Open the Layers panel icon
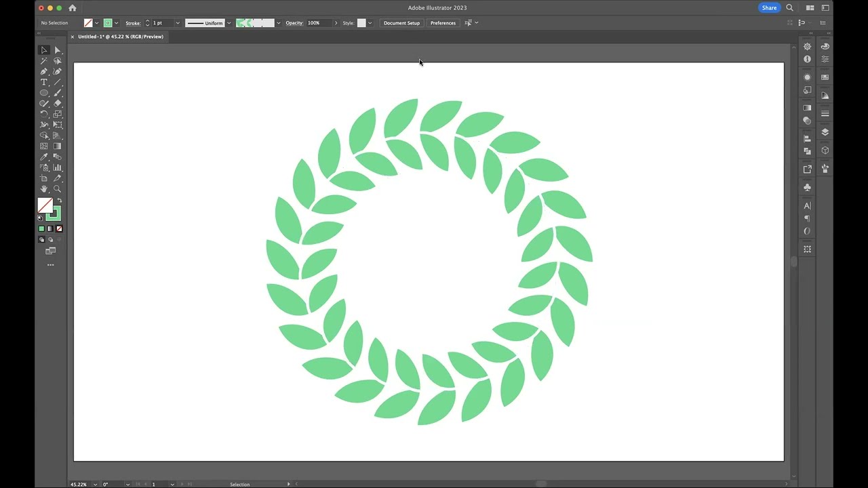 click(x=825, y=132)
